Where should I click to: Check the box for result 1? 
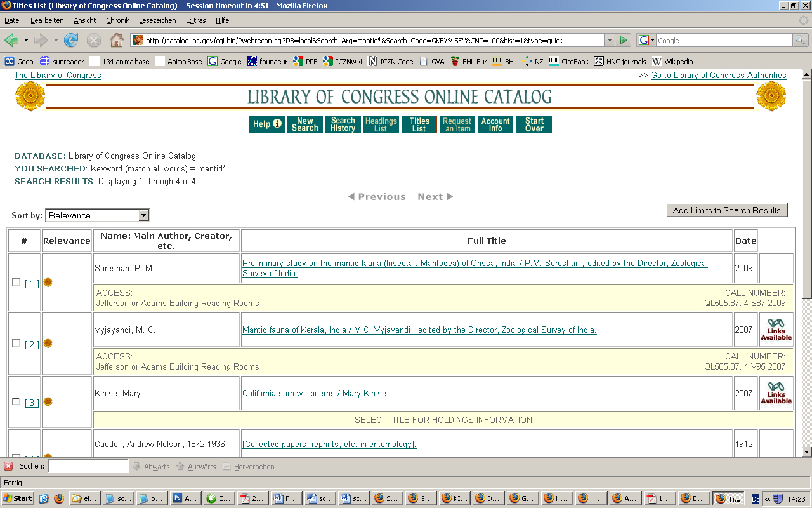[x=16, y=283]
